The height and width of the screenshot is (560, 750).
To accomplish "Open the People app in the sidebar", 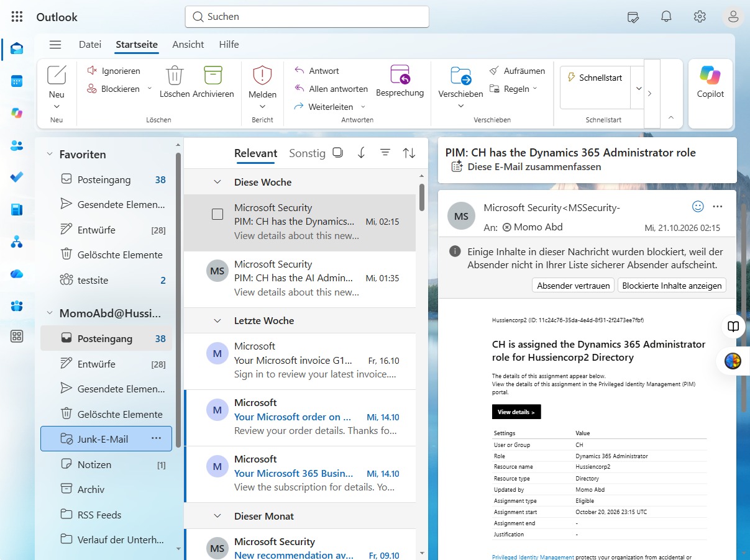I will point(17,145).
